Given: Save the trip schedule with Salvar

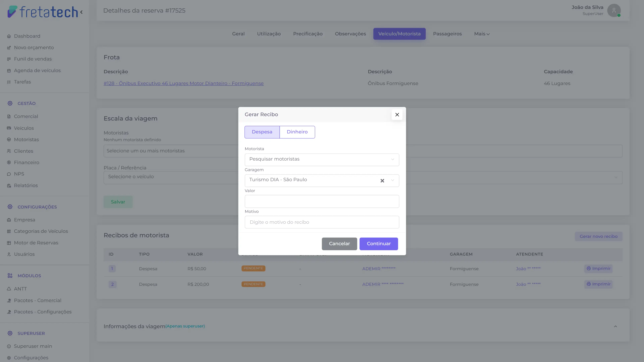Looking at the screenshot, I should click(x=118, y=202).
